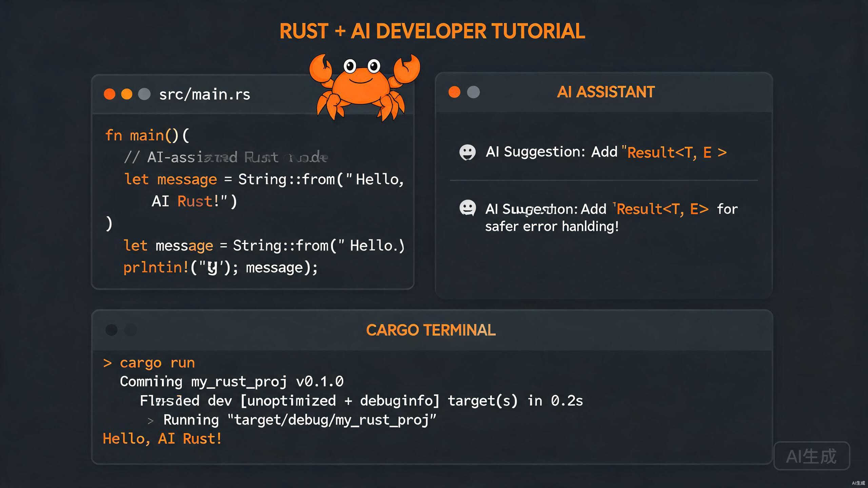Click the 'RUST + AI DEVELOPER TUTORIAL' heading
The image size is (868, 488).
pos(432,31)
